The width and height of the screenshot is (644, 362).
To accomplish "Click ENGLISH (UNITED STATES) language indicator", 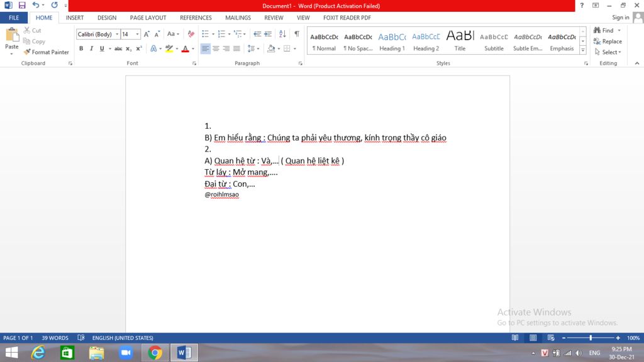I will (x=123, y=337).
